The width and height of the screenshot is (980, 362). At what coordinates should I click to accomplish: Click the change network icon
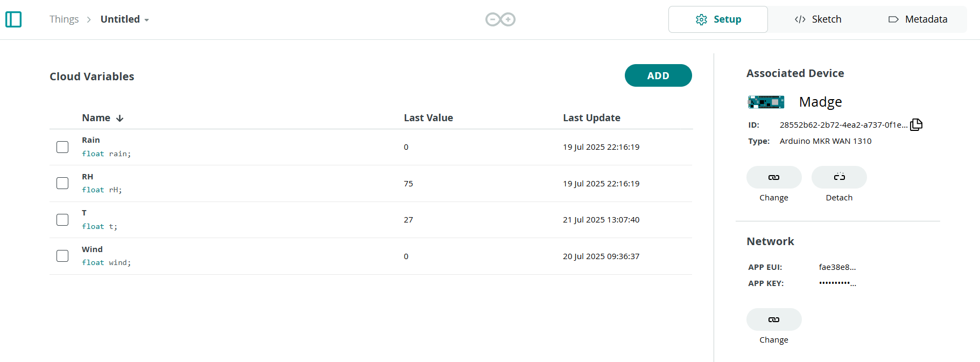click(774, 319)
